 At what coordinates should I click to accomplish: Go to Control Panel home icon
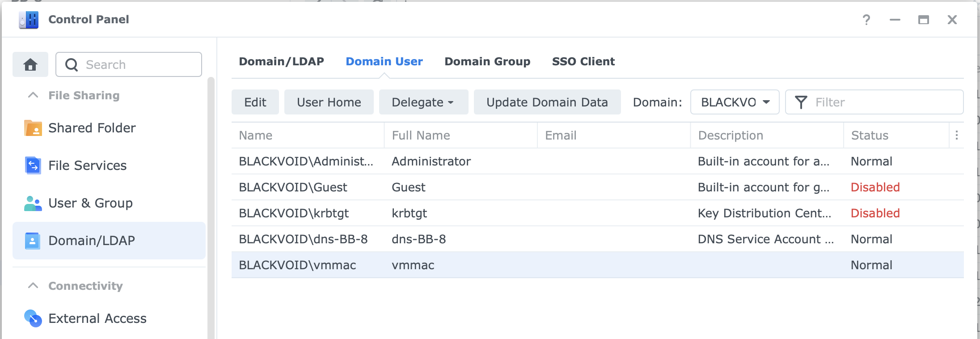30,64
